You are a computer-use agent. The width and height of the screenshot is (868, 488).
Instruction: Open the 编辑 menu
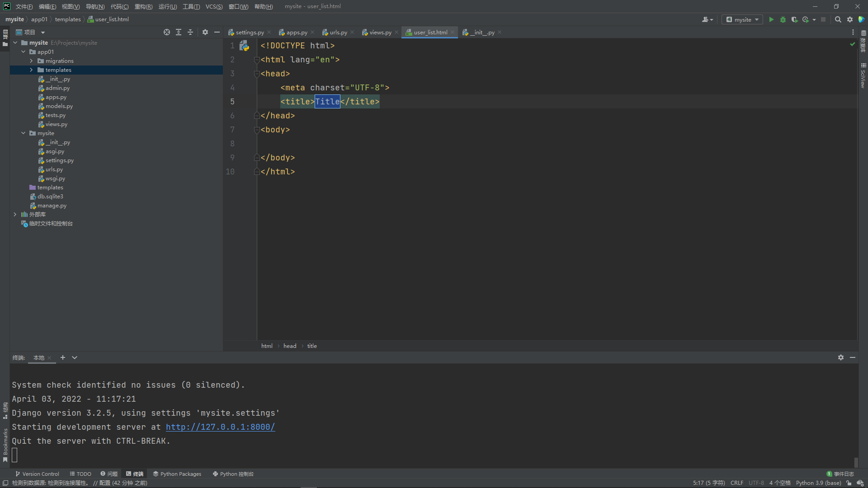click(x=47, y=6)
